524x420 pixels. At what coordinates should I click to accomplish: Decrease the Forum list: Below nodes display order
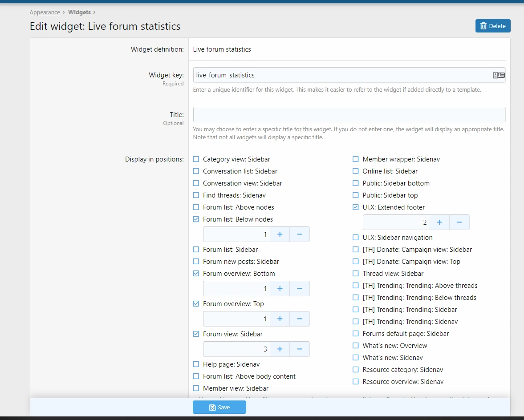click(x=300, y=234)
